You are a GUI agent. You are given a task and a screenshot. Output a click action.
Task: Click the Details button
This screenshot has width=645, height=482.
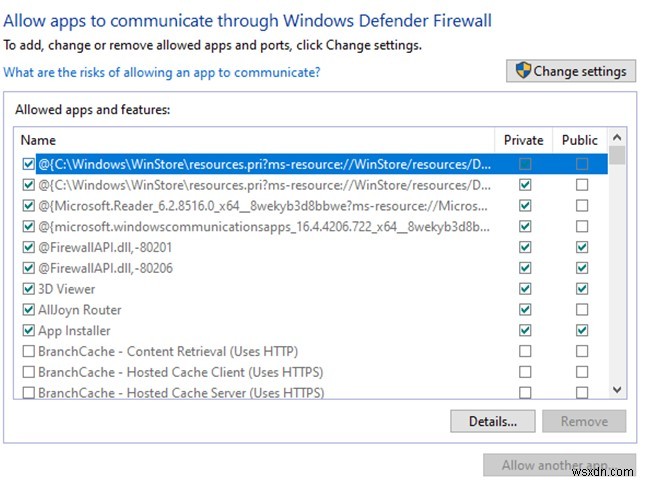[492, 421]
